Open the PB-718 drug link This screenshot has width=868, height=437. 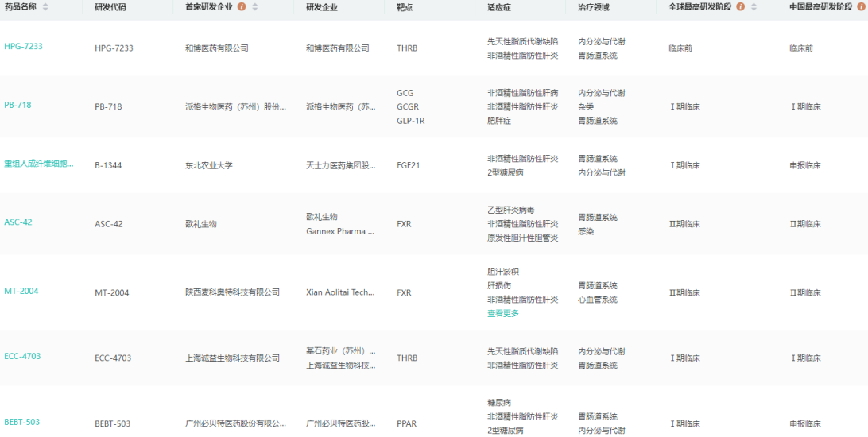17,105
